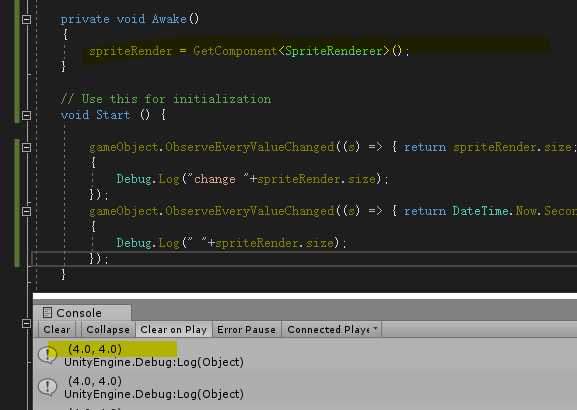Click UnityEngine.Debug:Log(Object) under first entry
Viewport: 577px width, 410px height.
coord(154,362)
